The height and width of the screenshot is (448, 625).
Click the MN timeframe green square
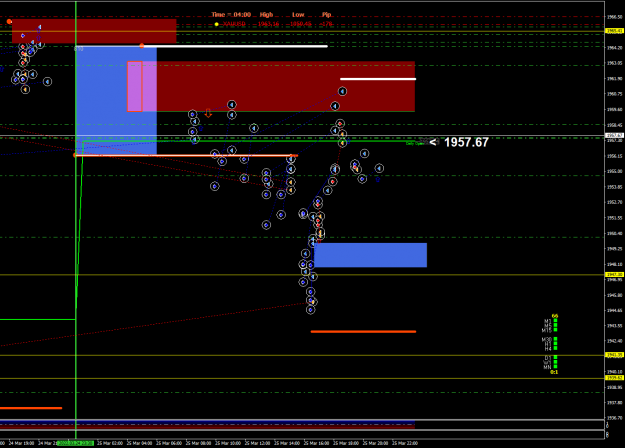[555, 367]
